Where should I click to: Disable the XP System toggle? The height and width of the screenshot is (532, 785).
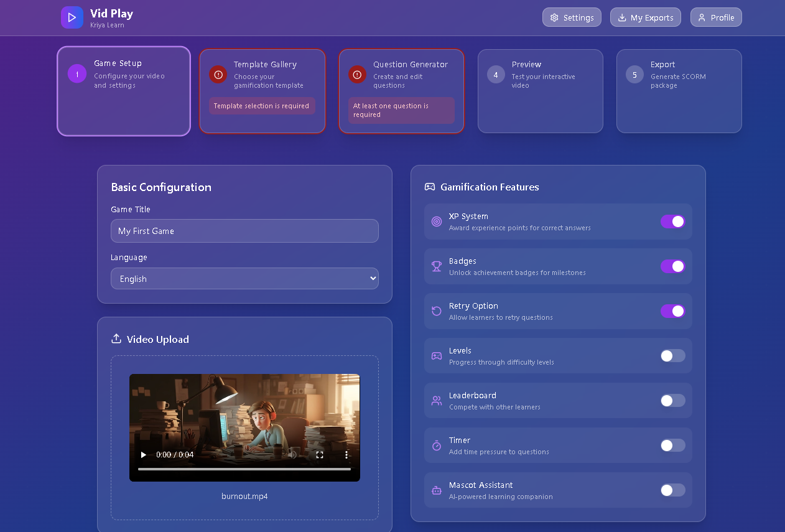(x=673, y=222)
